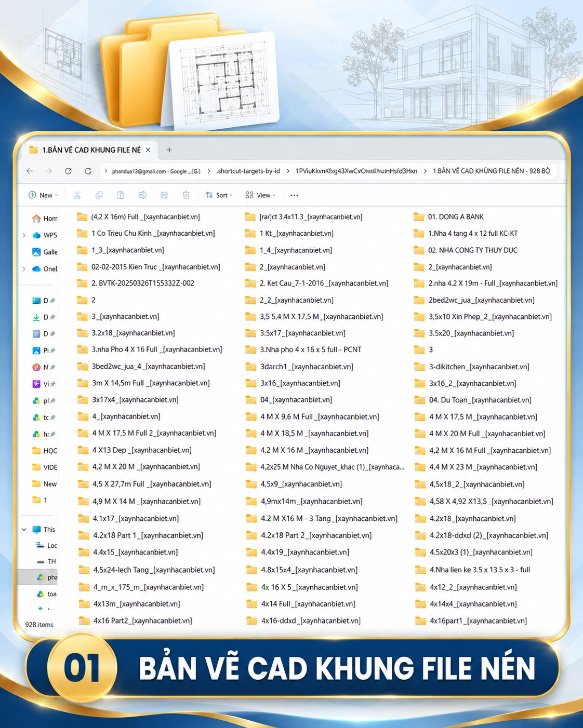583x728 pixels.
Task: Select folder 3.nha Pho 4 X 16 Full
Action: point(150,349)
